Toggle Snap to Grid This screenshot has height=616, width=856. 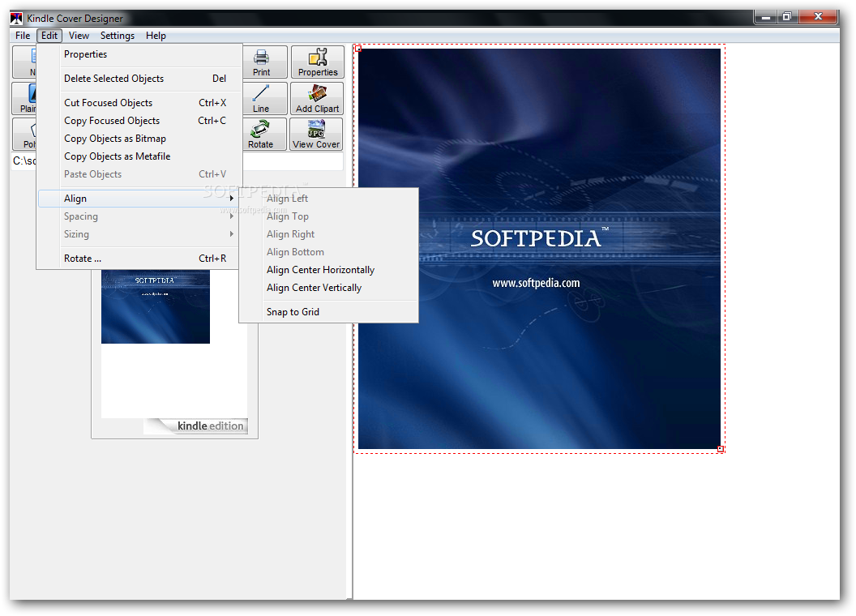pyautogui.click(x=328, y=312)
